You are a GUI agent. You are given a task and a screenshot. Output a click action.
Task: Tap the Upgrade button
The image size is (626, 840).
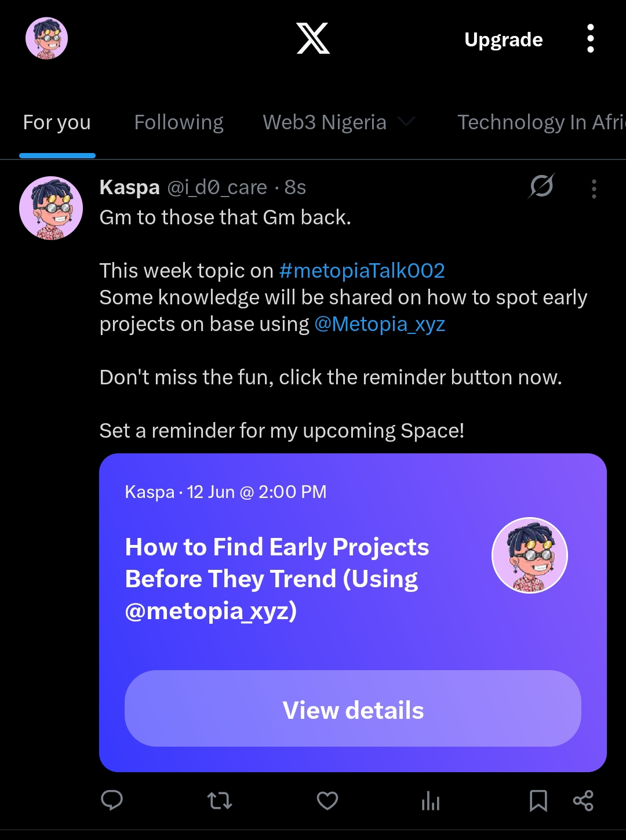tap(503, 39)
